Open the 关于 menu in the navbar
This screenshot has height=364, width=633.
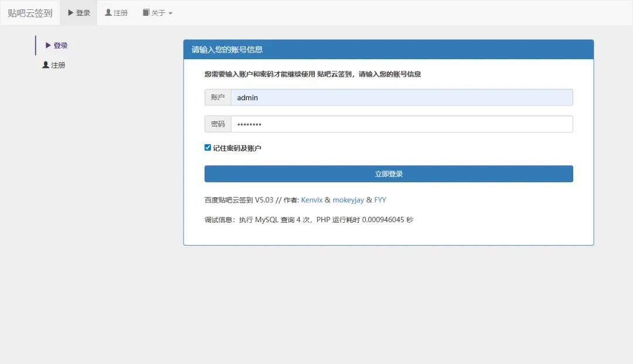[158, 13]
